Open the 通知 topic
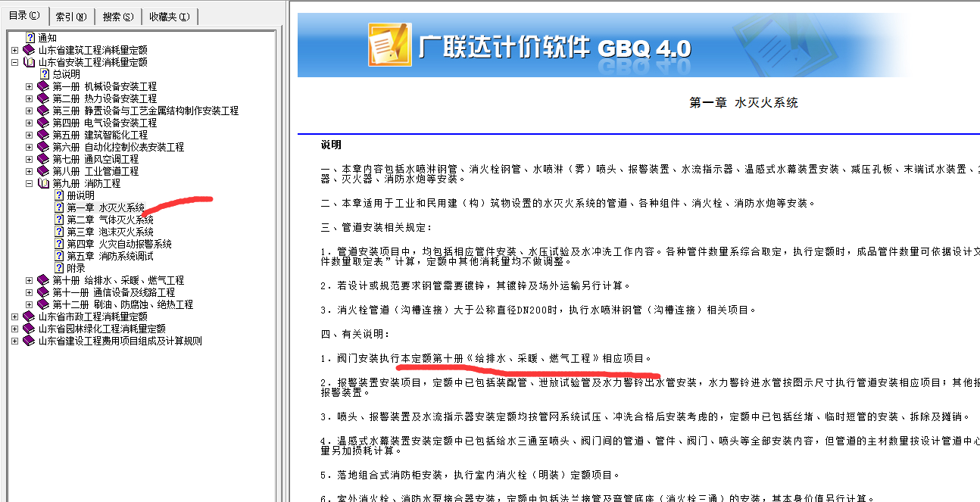 point(47,38)
